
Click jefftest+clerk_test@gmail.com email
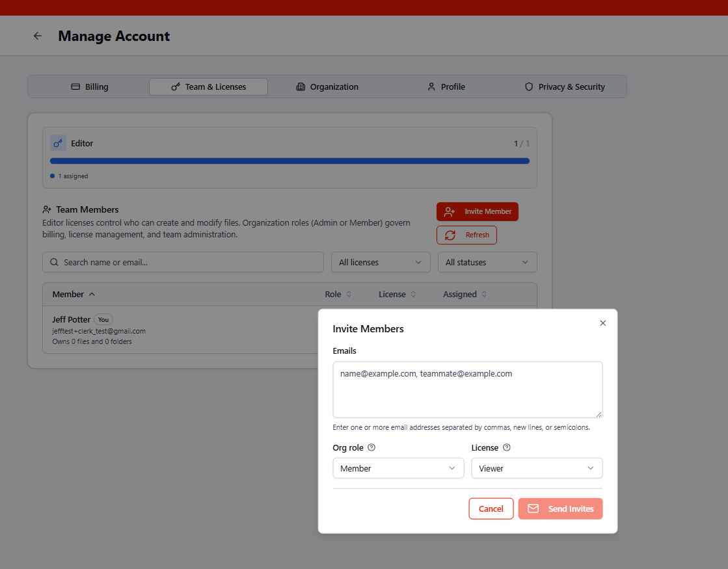(99, 331)
